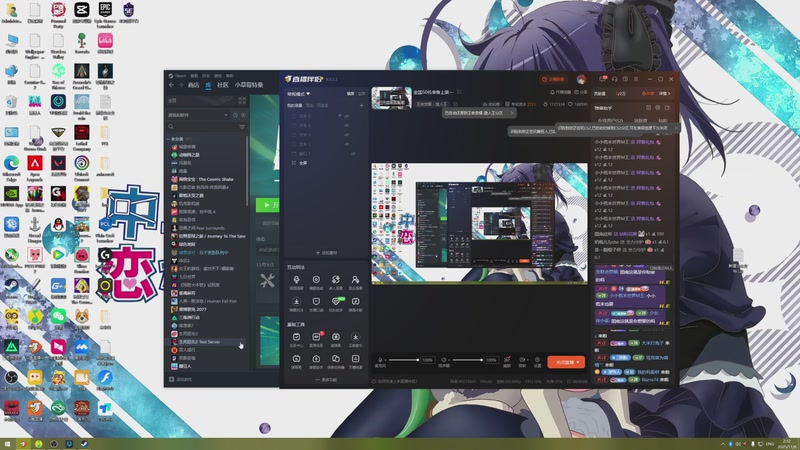Open the regular mode dropdown

click(298, 94)
